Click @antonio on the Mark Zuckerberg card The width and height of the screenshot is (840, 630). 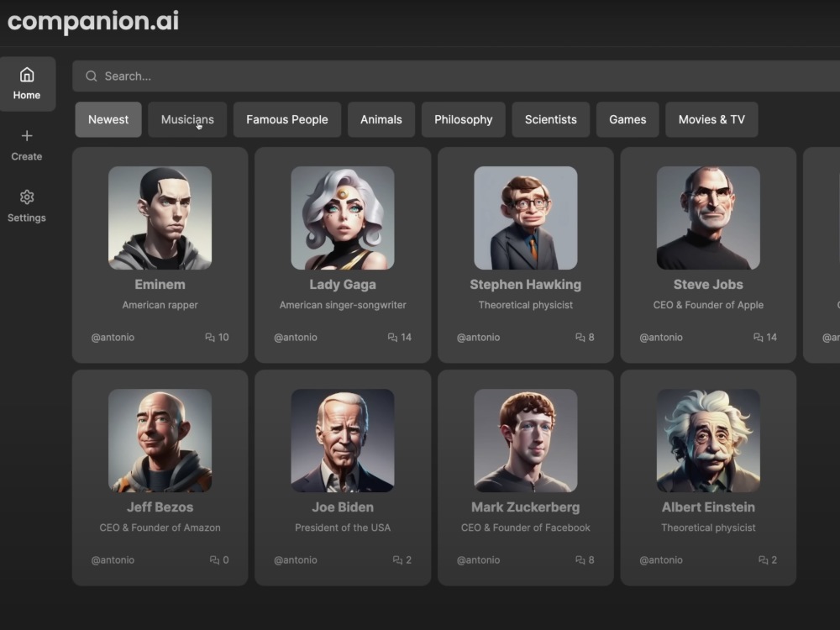[479, 559]
